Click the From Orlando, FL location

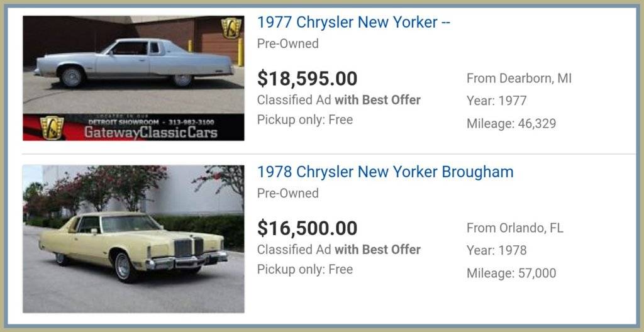[514, 228]
